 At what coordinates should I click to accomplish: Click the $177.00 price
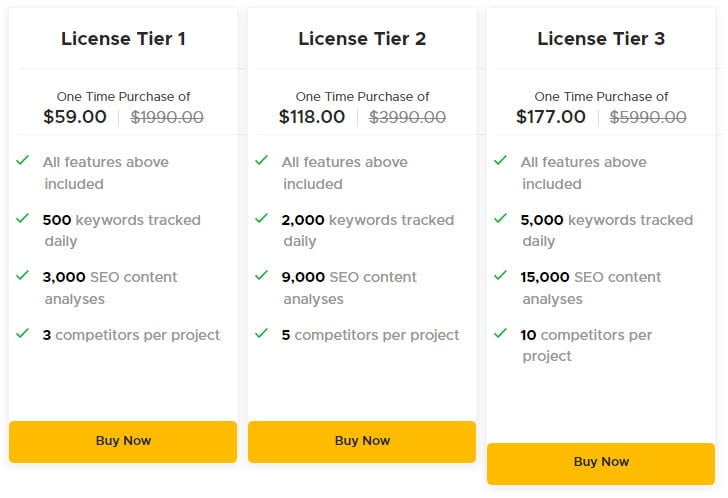tap(551, 117)
